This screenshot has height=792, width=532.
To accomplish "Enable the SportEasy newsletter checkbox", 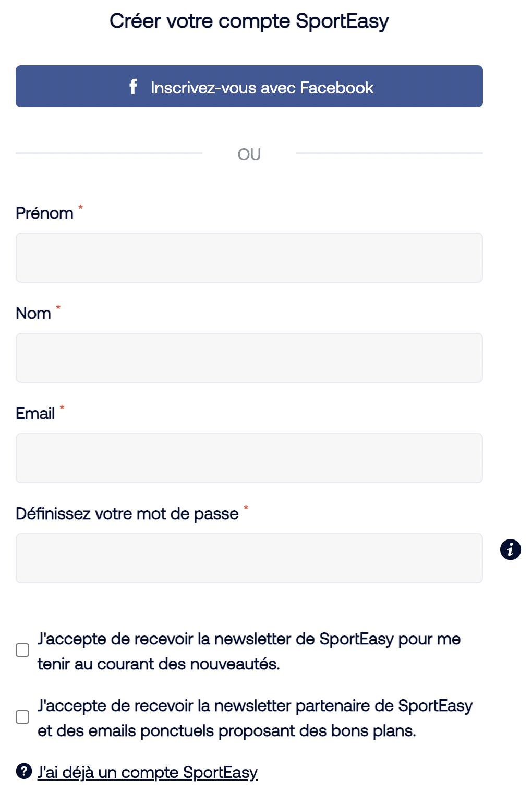I will pos(22,650).
